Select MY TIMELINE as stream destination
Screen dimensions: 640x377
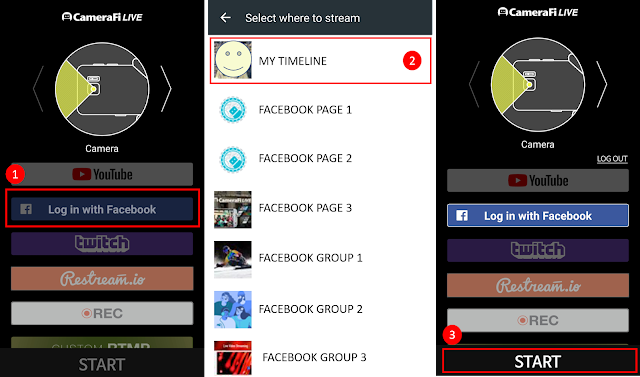[320, 61]
